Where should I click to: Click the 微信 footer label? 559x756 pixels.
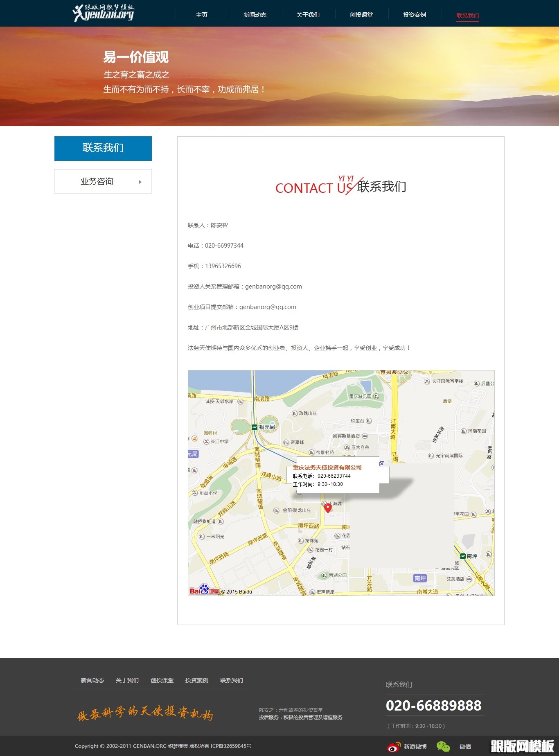click(465, 747)
